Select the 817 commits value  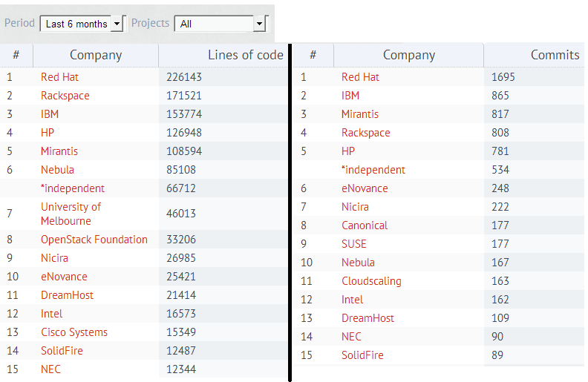click(500, 114)
